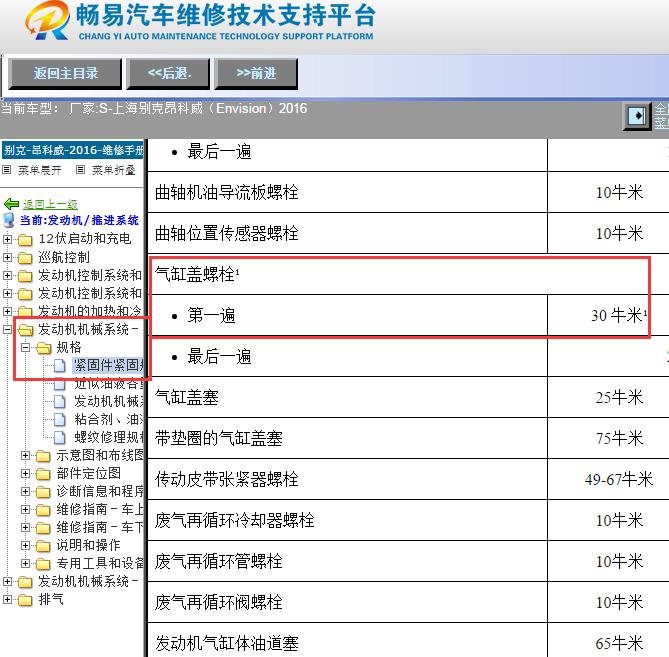Expand the 示意图和布线图 node
669x657 pixels.
pyautogui.click(x=26, y=456)
